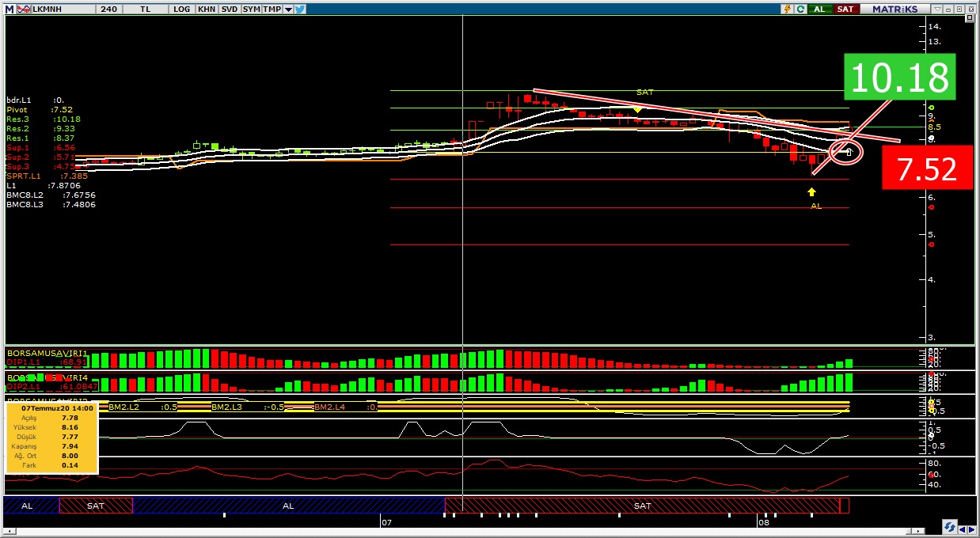The width and height of the screenshot is (980, 538).
Task: Open the TMP template toolbar item
Action: point(272,9)
